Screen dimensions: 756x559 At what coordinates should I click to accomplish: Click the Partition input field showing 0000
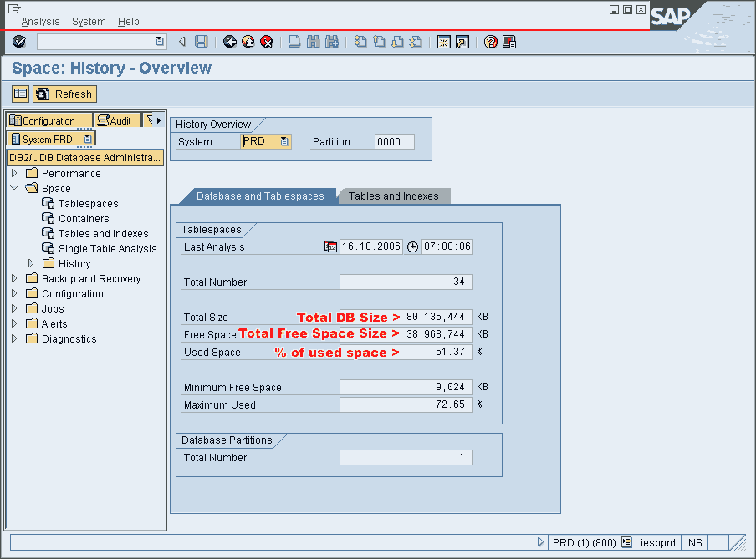395,142
